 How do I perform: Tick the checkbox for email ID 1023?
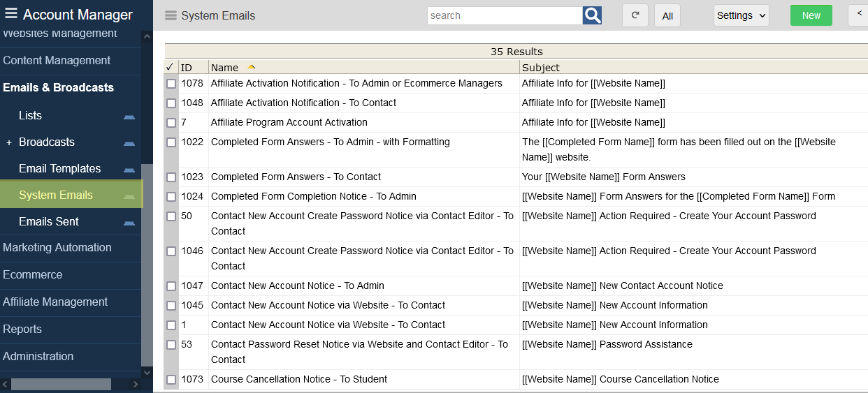171,177
